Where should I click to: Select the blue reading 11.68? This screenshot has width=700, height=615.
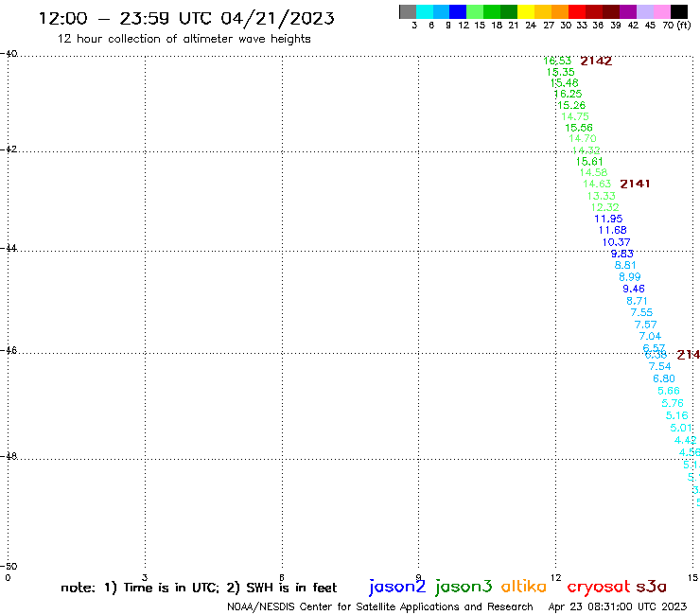coord(613,230)
